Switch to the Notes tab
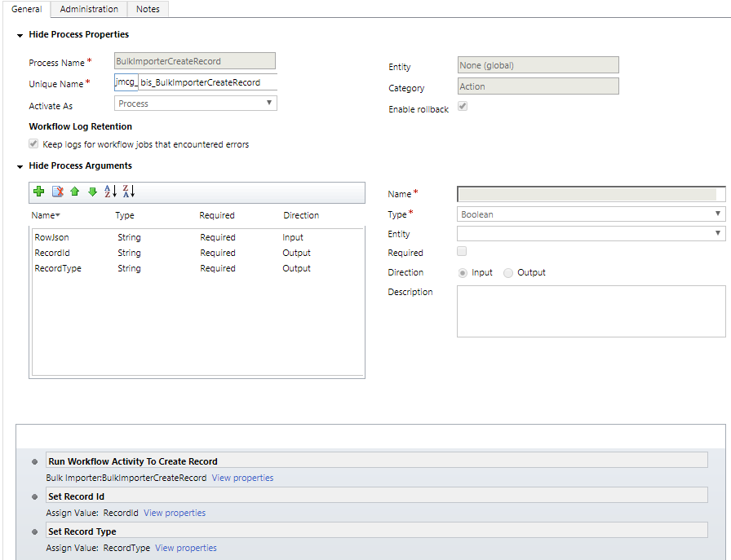731x560 pixels. coord(148,9)
